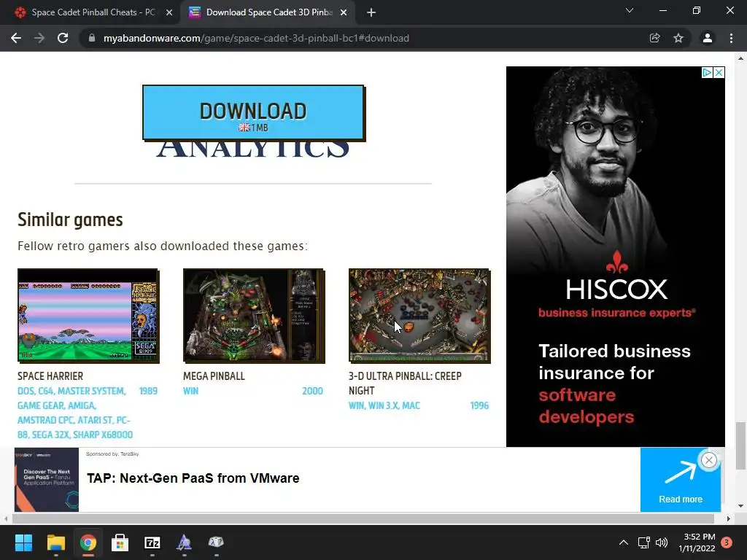
Task: Click the blue DOWNLOAD 1 MB button
Action: point(253,113)
